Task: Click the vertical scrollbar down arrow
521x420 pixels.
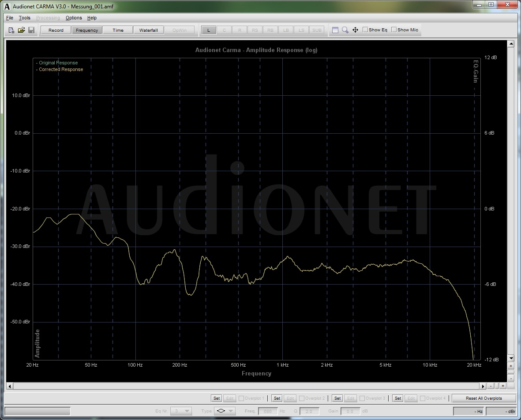Action: click(511, 358)
